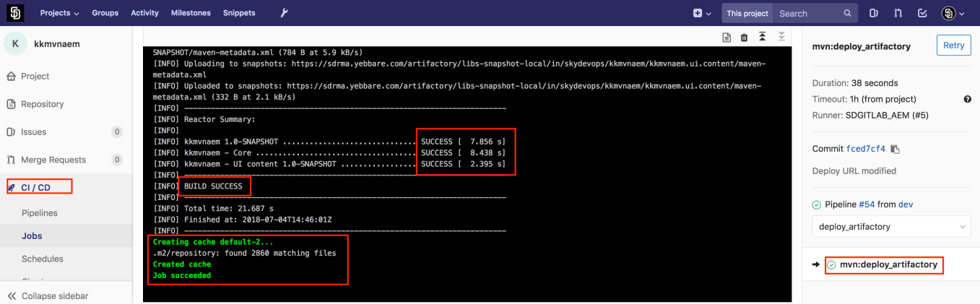Click the Merge Requests sidebar icon
980x304 pixels.
(x=11, y=160)
